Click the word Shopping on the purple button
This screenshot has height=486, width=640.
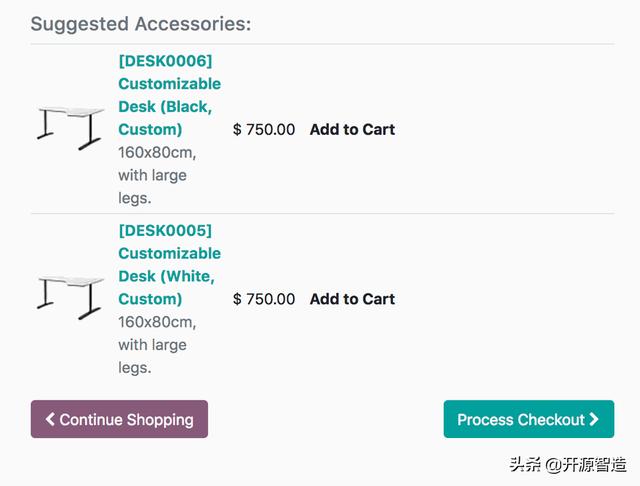point(158,420)
